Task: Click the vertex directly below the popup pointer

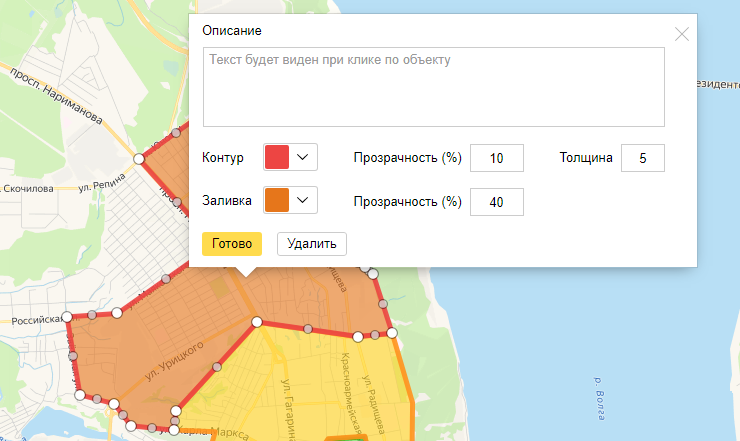Action: (257, 322)
